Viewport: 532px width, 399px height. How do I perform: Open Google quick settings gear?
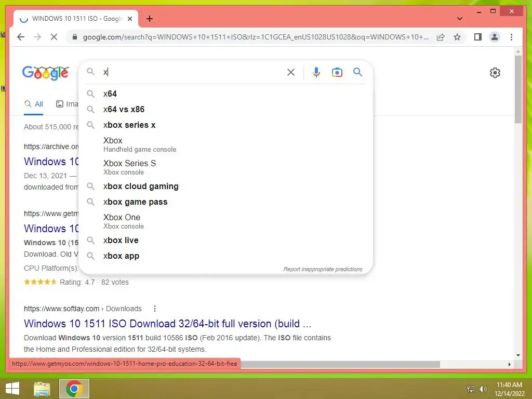(495, 73)
